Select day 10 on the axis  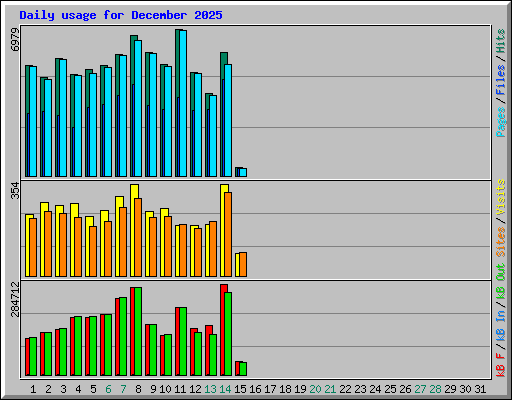(x=165, y=389)
